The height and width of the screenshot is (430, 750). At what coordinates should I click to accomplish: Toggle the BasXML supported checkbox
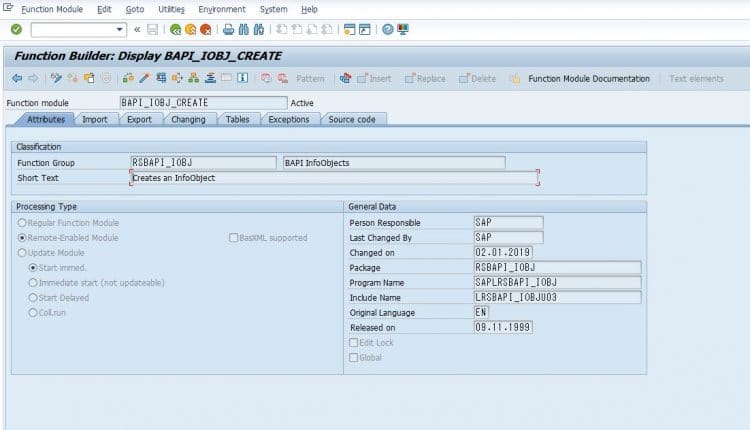point(233,238)
